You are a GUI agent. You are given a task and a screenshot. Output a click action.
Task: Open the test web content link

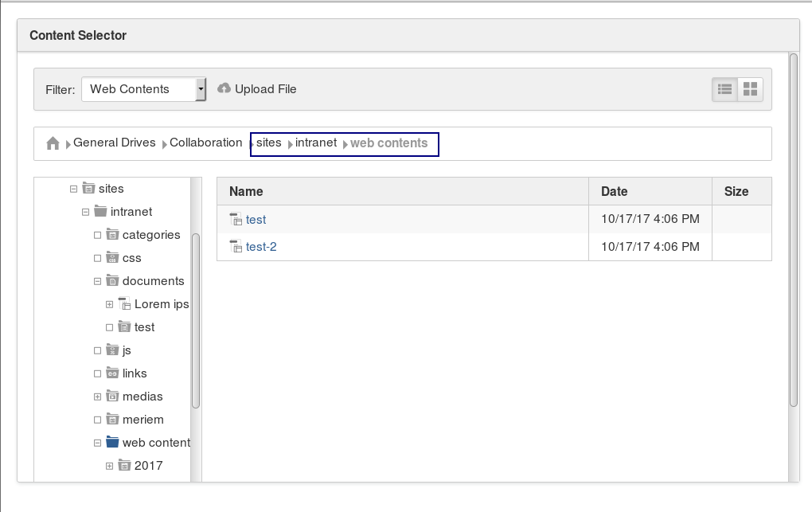pos(256,220)
